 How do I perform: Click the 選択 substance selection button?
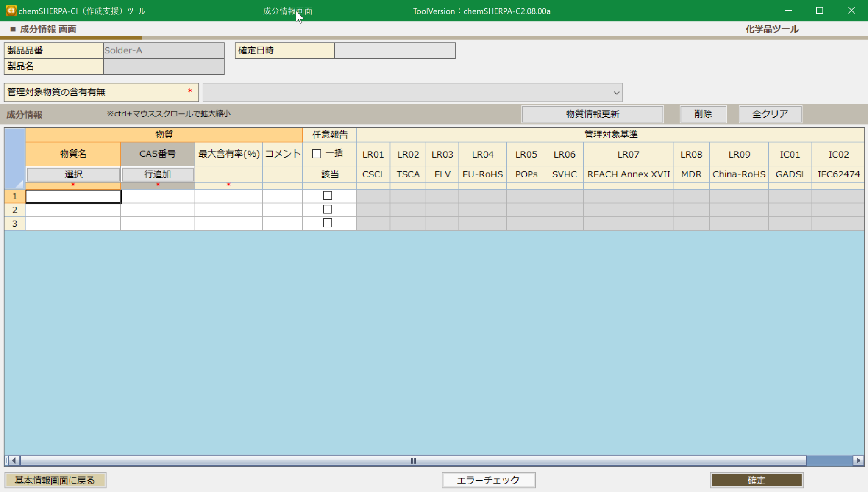click(73, 174)
